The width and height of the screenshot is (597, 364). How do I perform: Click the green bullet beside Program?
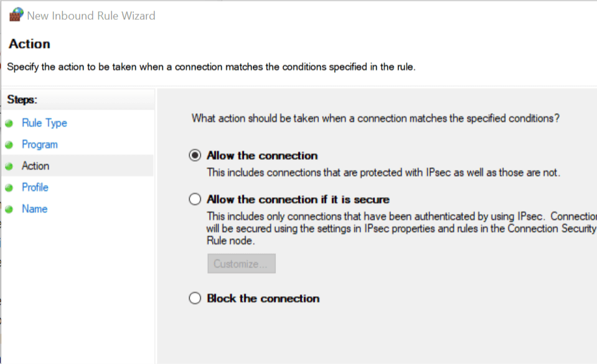click(9, 145)
